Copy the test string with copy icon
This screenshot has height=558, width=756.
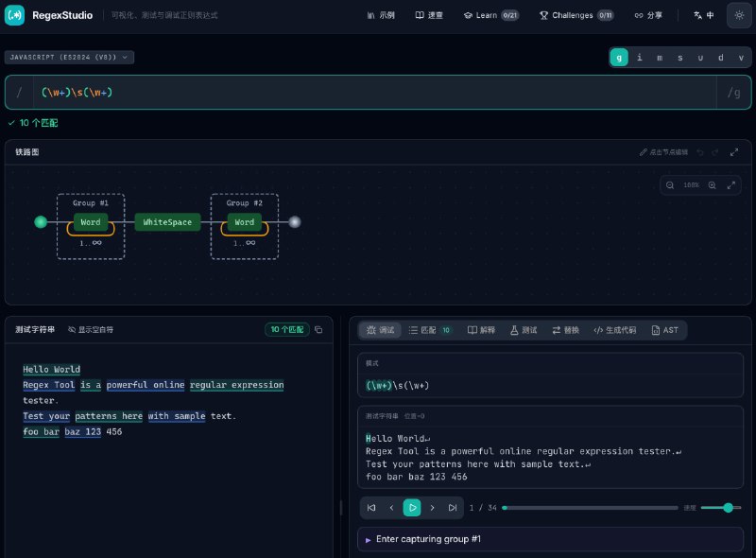pyautogui.click(x=318, y=330)
